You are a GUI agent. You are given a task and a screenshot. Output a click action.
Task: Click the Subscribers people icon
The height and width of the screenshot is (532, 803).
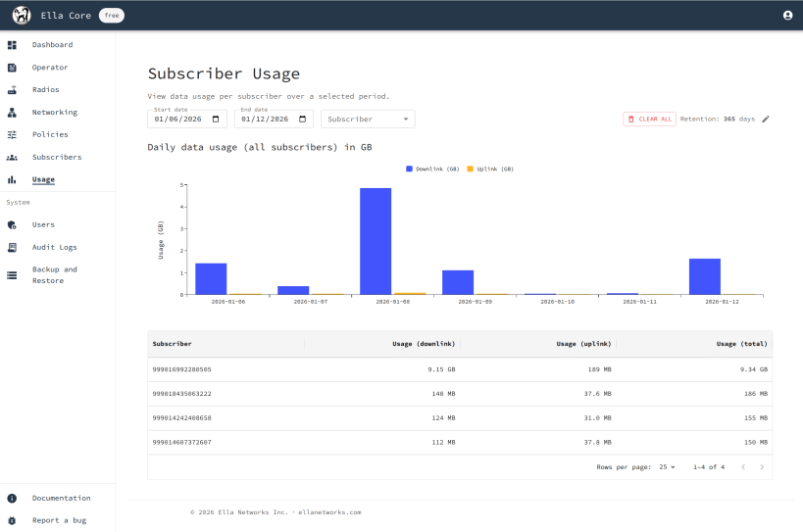(13, 158)
